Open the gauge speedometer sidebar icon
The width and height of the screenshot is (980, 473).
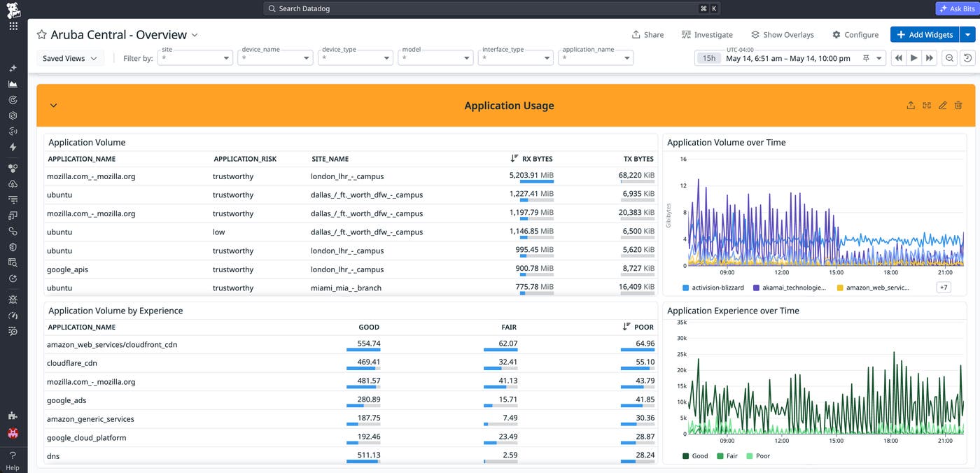pos(13,316)
